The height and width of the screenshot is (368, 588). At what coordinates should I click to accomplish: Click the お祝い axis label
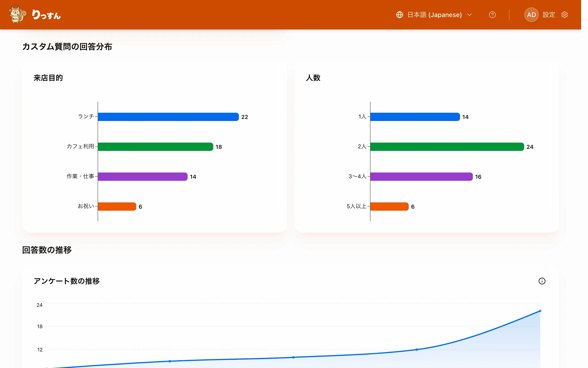click(x=86, y=206)
